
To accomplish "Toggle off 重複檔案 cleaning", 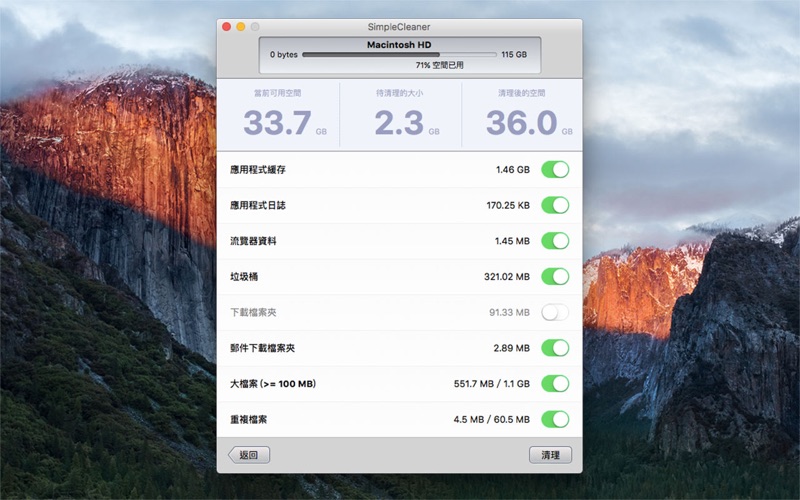I will click(x=555, y=419).
